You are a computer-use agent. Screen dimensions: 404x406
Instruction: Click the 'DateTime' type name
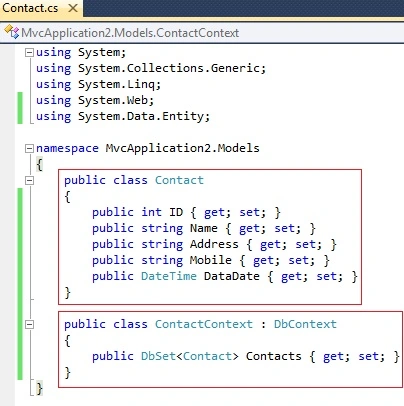click(169, 276)
